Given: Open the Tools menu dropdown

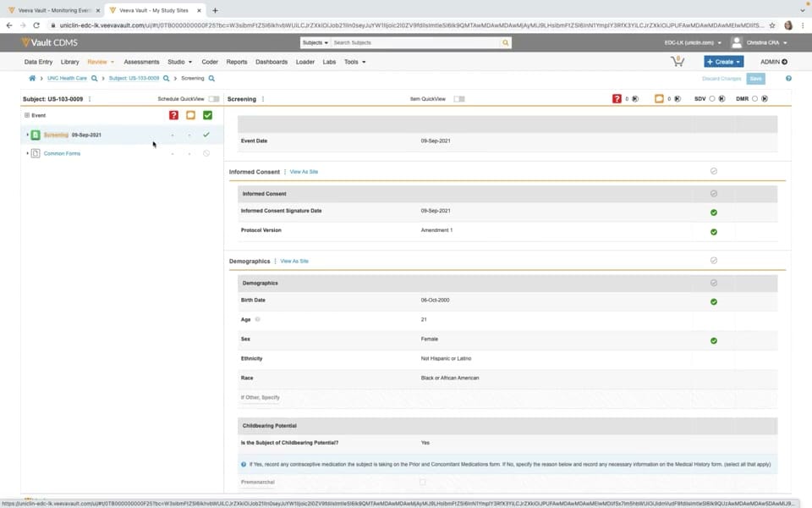Looking at the screenshot, I should coord(354,62).
